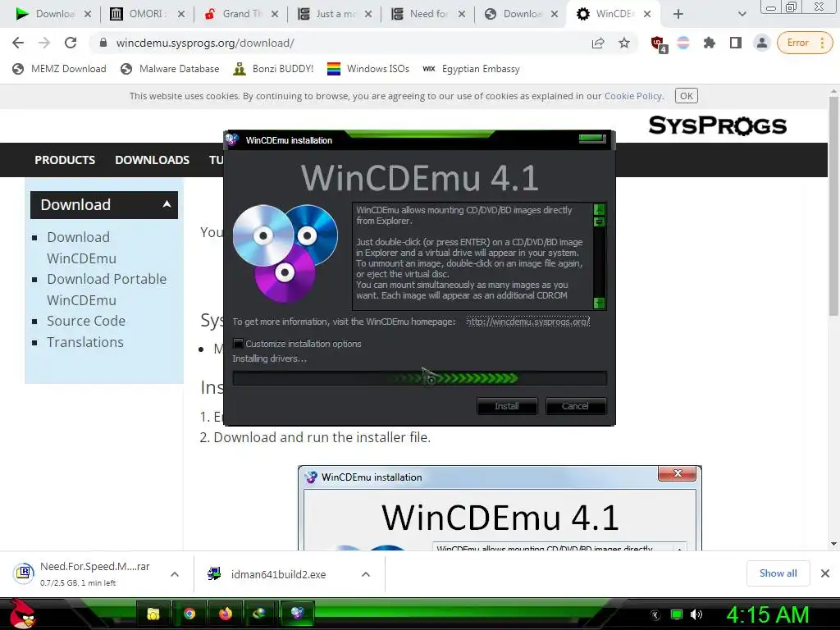Viewport: 840px width, 630px height.
Task: Open the Extensions puzzle-piece menu
Action: [x=710, y=43]
